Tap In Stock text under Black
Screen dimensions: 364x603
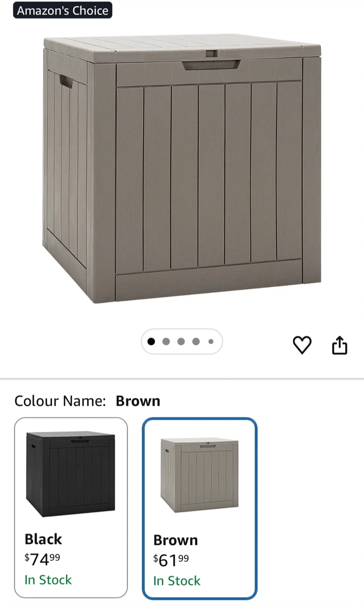48,580
